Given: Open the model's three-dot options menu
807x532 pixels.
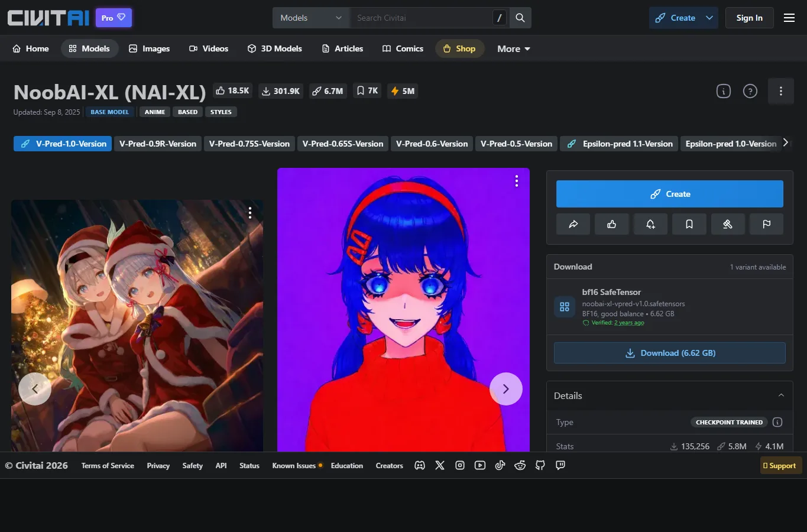Looking at the screenshot, I should [x=781, y=91].
